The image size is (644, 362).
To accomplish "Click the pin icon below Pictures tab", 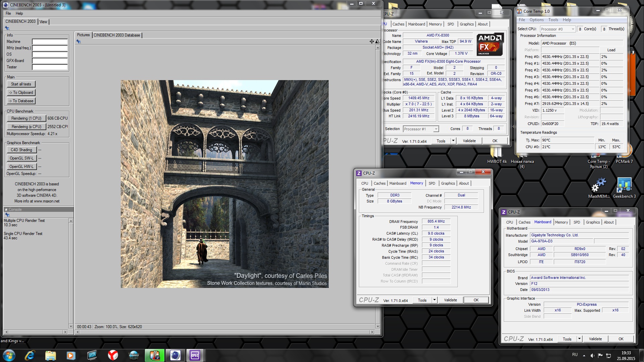I will pos(78,42).
